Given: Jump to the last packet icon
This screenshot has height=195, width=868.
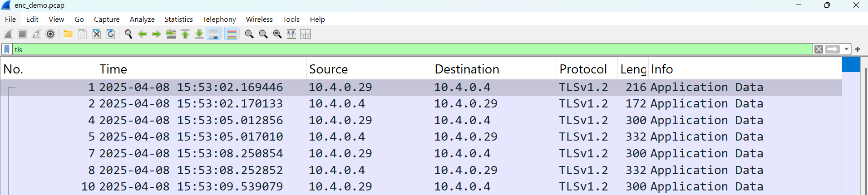Looking at the screenshot, I should [199, 34].
